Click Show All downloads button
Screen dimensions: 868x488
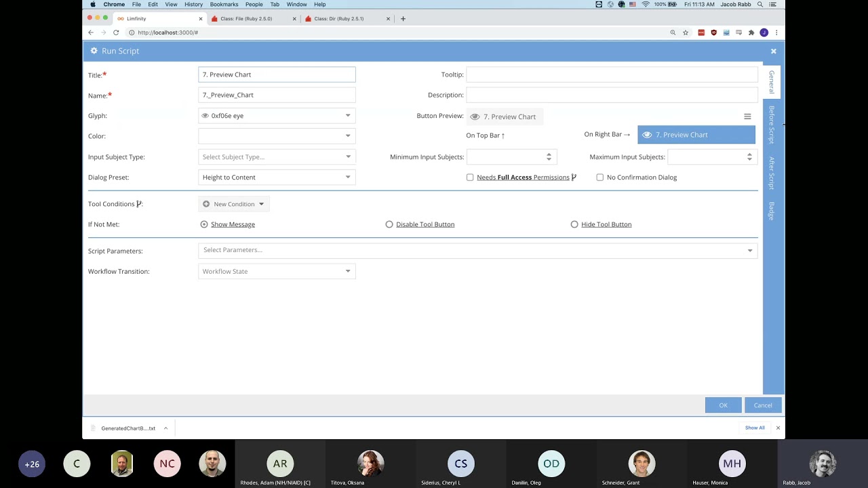(x=755, y=428)
